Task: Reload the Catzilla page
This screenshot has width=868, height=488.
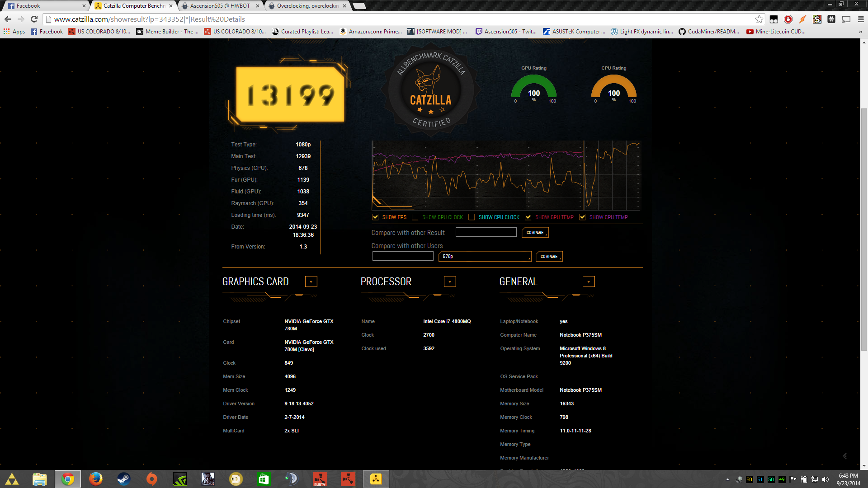Action: pyautogui.click(x=34, y=19)
